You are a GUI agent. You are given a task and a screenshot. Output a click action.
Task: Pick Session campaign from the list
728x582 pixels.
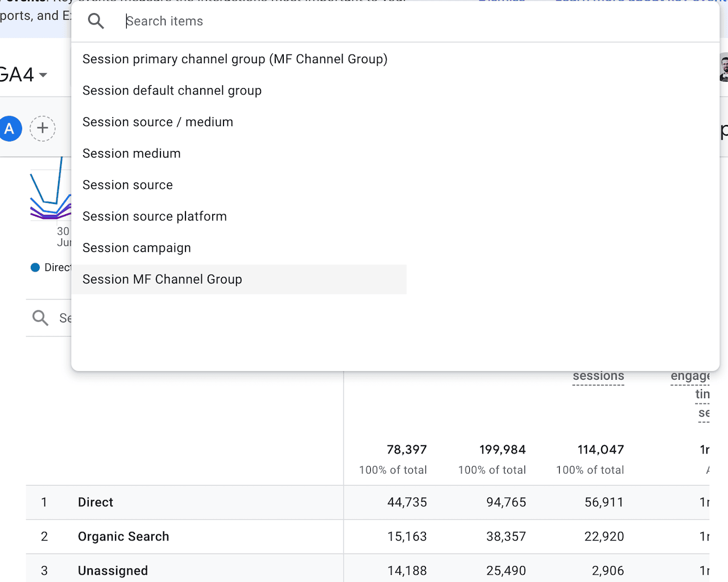tap(136, 248)
